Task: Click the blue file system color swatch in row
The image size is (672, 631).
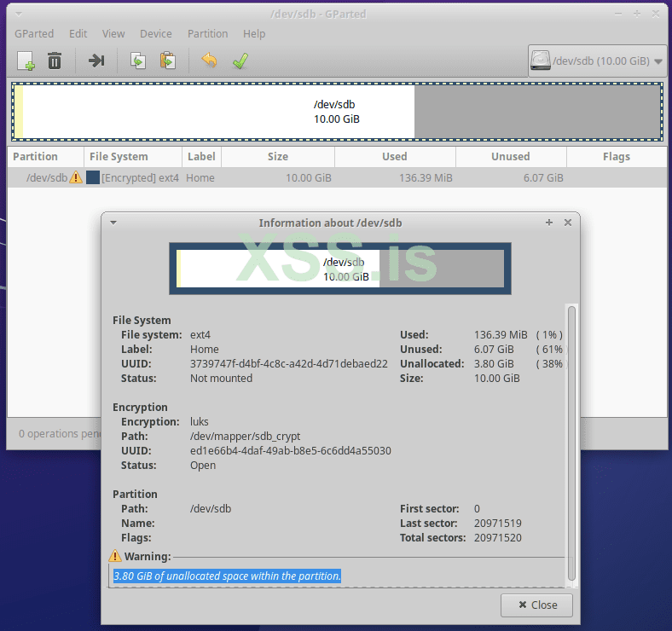Action: point(93,177)
